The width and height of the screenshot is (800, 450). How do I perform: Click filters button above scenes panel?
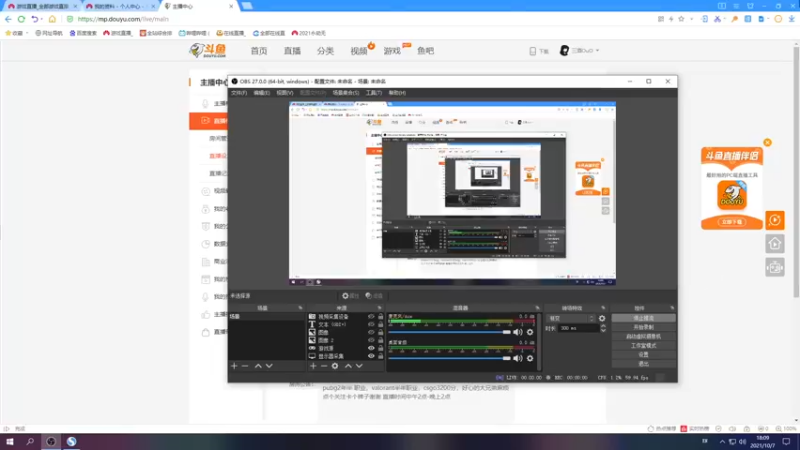coord(374,296)
